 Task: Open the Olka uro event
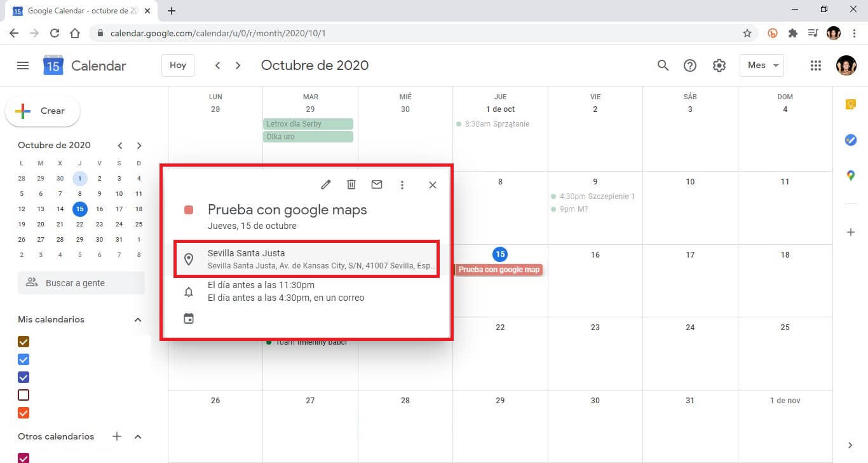coord(308,137)
